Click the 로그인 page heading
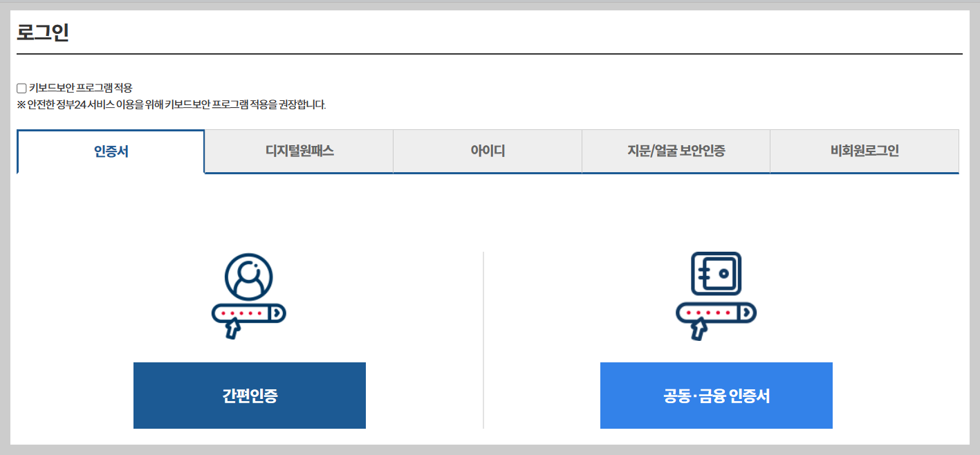 click(43, 32)
